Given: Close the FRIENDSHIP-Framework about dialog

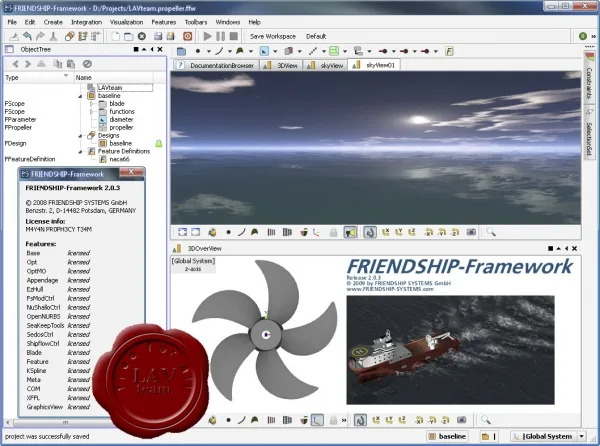Looking at the screenshot, I should (x=131, y=172).
